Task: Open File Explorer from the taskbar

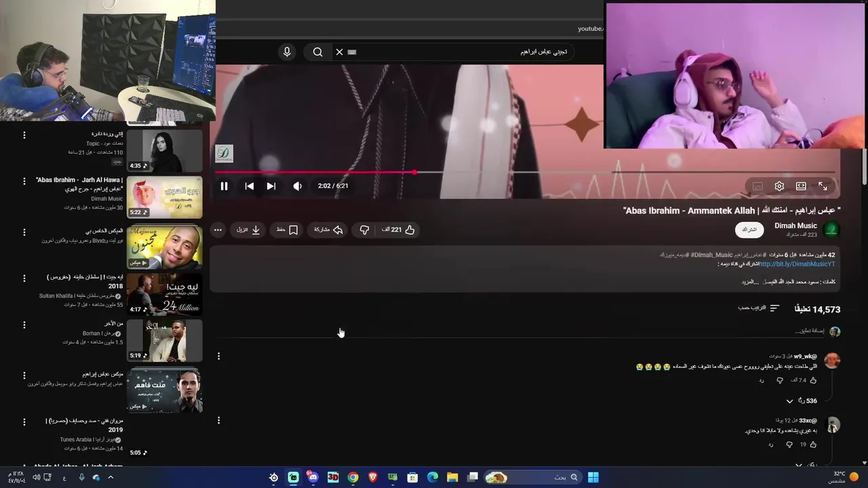Action: (452, 477)
